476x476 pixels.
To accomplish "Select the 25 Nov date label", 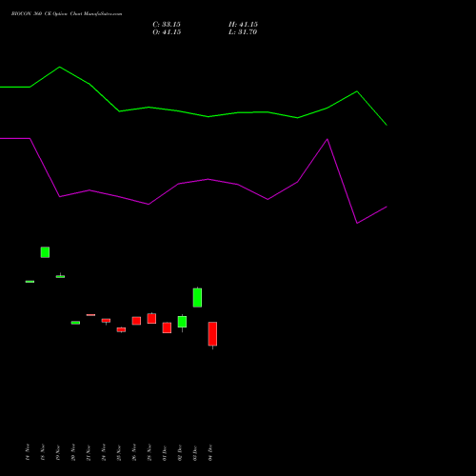I will (x=119, y=452).
